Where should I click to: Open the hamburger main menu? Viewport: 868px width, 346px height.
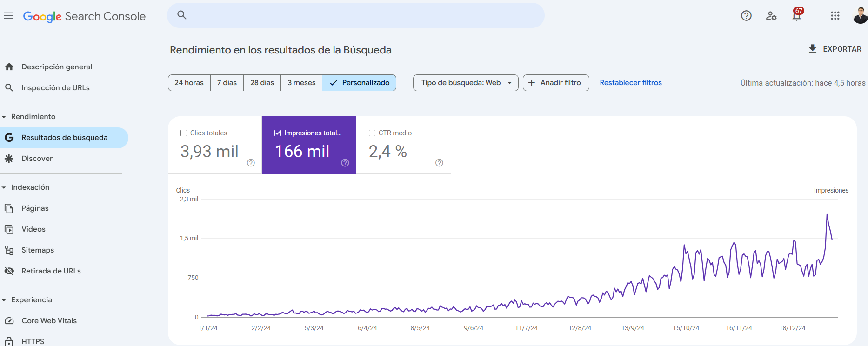click(8, 16)
